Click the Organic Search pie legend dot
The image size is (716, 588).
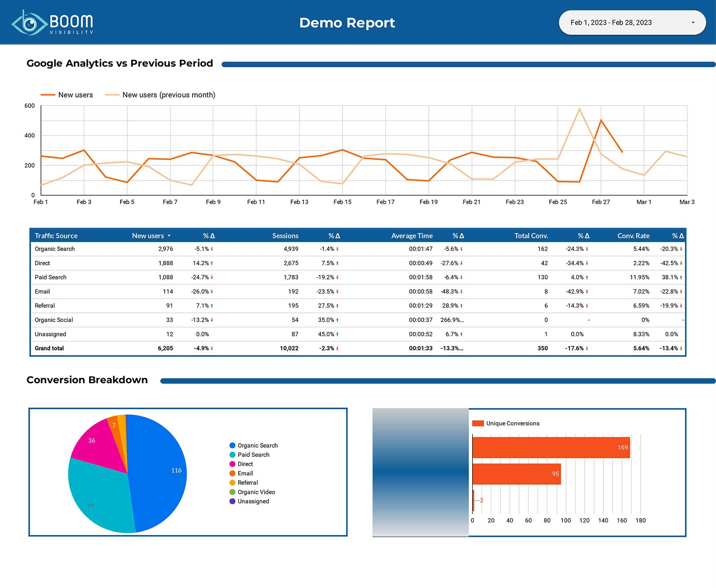[x=232, y=445]
